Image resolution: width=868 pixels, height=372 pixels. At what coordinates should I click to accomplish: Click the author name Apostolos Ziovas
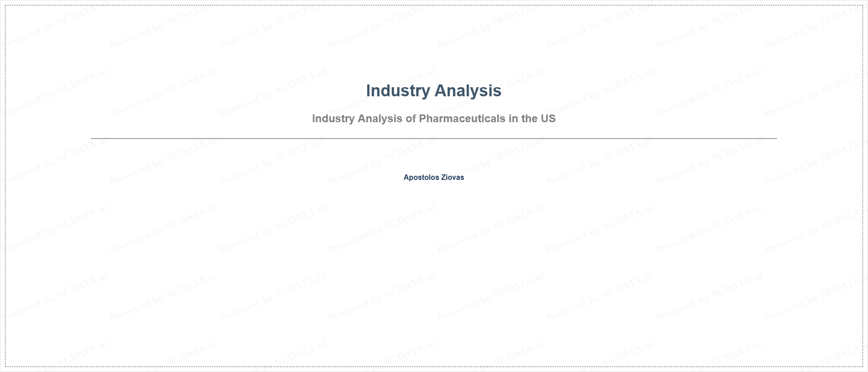pos(434,177)
